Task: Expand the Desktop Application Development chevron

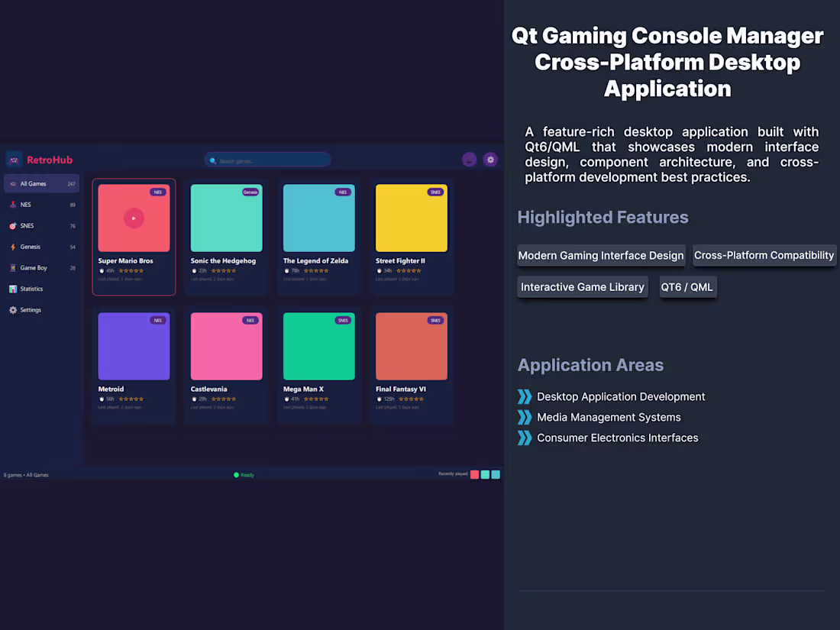Action: point(524,396)
